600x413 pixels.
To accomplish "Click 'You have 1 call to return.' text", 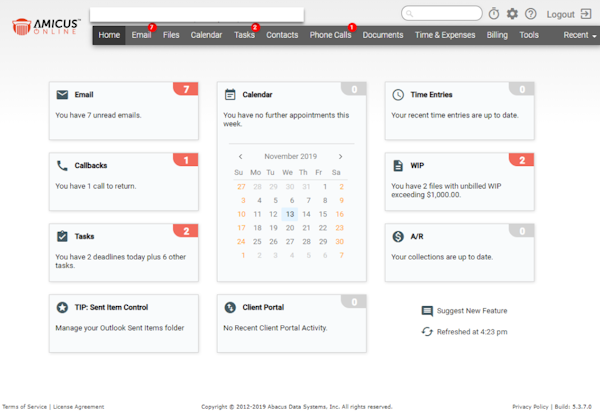I will pyautogui.click(x=96, y=186).
